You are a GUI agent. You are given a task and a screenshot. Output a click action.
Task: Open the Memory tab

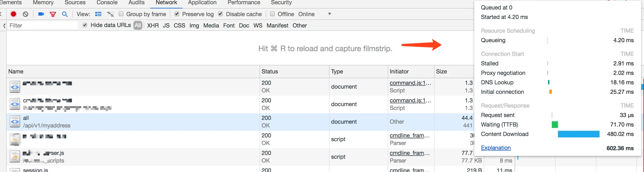point(43,3)
